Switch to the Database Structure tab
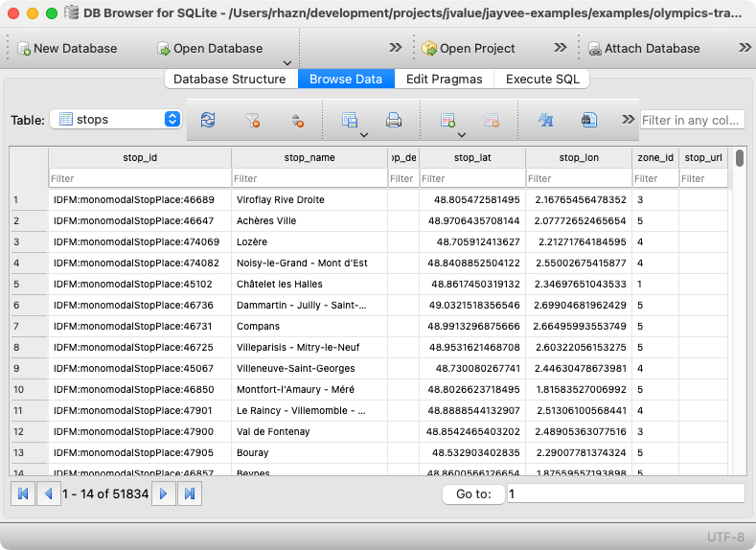 click(230, 80)
